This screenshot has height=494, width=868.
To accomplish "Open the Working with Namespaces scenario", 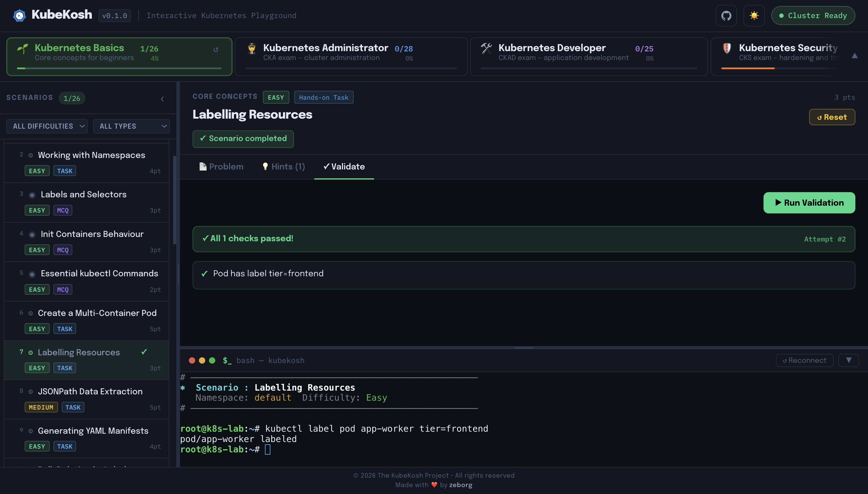I will (x=86, y=163).
